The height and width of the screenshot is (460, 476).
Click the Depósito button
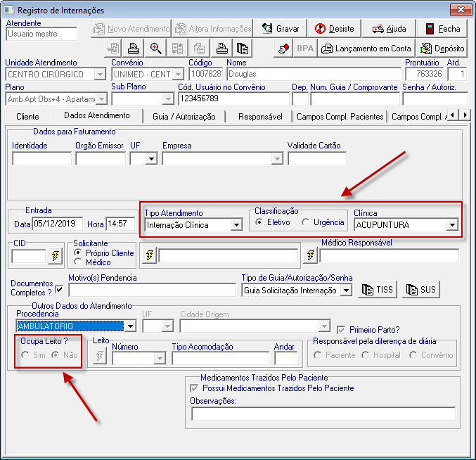click(x=442, y=49)
